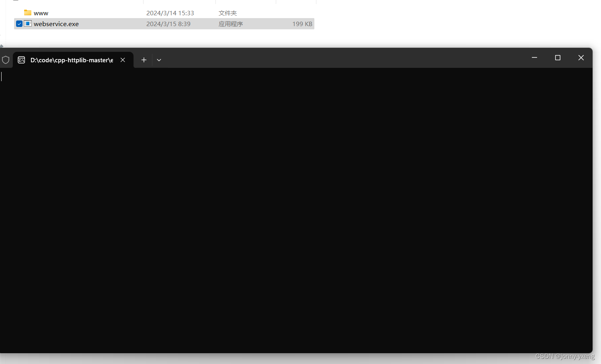This screenshot has height=364, width=601.
Task: Select the www folder name
Action: pos(41,12)
